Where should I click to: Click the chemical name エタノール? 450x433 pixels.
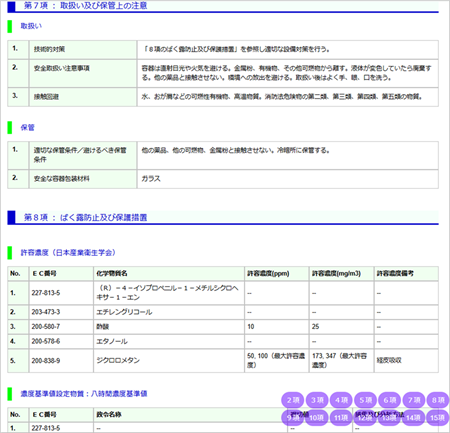coord(112,341)
